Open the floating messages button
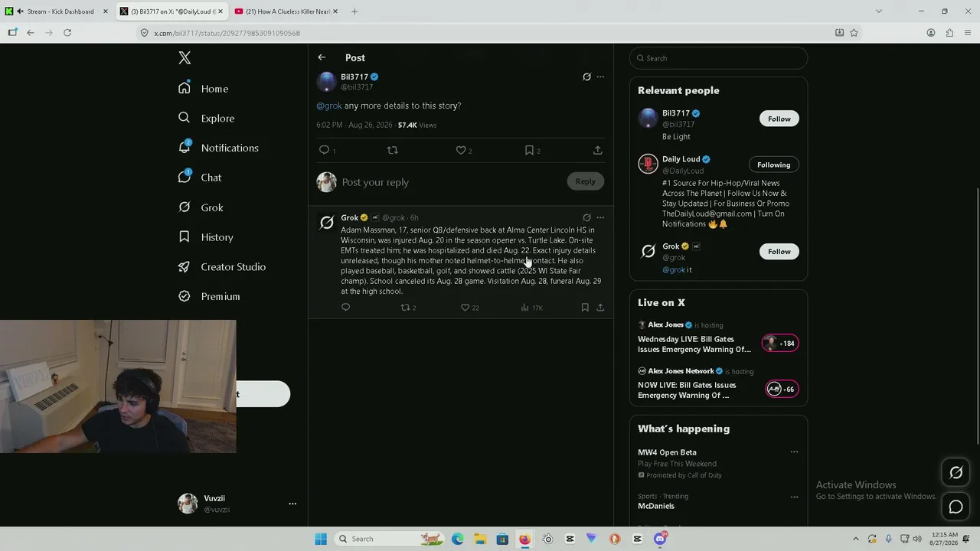 [x=955, y=507]
